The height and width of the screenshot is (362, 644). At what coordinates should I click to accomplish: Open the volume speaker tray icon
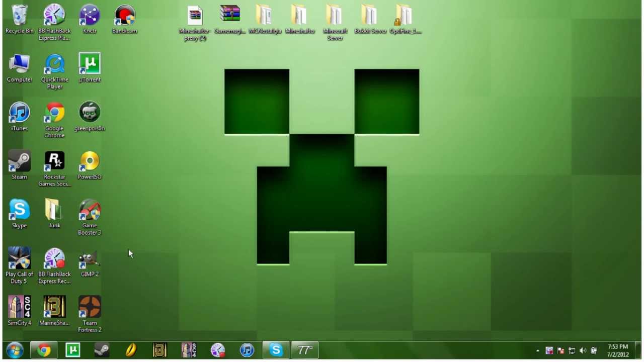[583, 350]
